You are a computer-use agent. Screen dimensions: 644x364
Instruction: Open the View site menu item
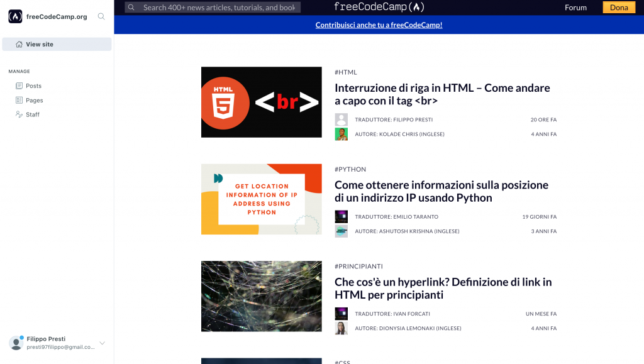pos(57,44)
